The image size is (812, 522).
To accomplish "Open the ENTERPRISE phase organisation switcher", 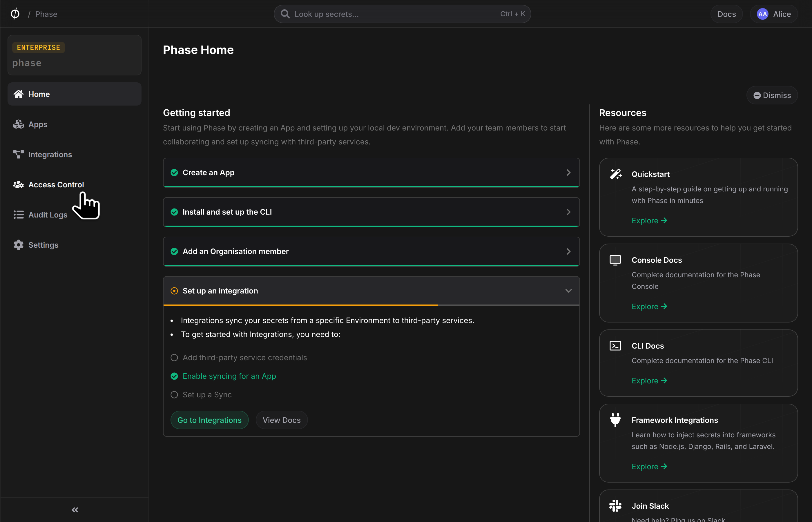I will 75,55.
